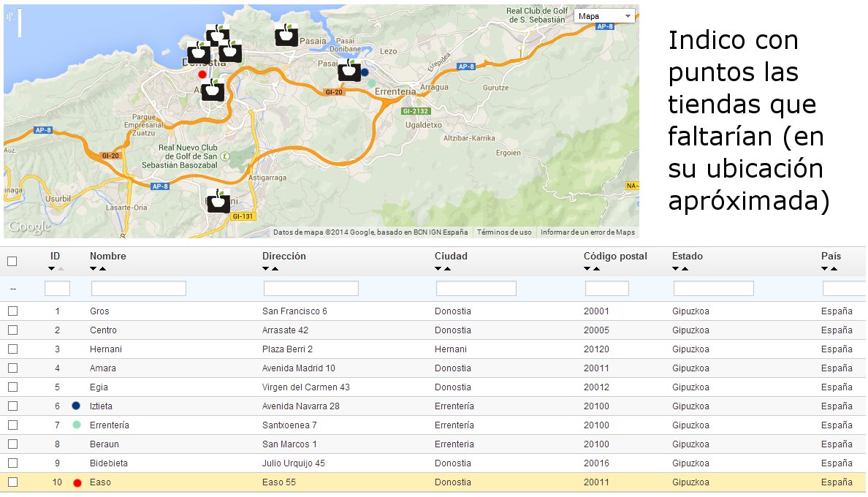
Task: Click the light green dot on the map
Action: [371, 83]
